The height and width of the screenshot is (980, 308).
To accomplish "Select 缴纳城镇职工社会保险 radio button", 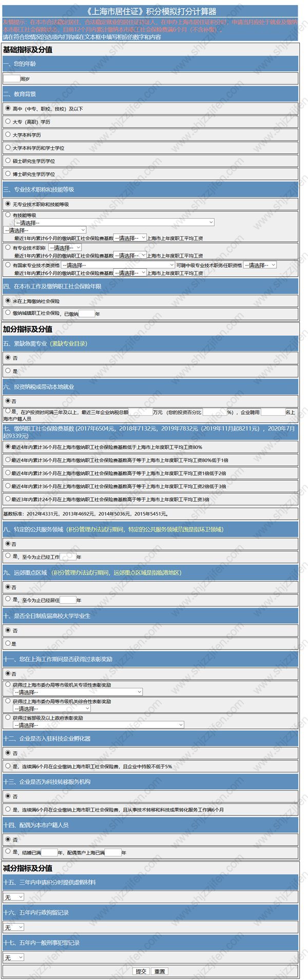I will 8,312.
